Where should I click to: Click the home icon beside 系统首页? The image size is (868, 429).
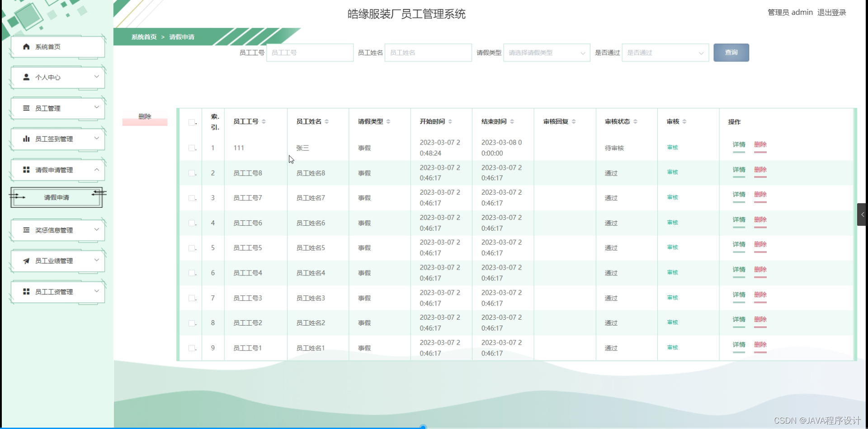click(25, 46)
